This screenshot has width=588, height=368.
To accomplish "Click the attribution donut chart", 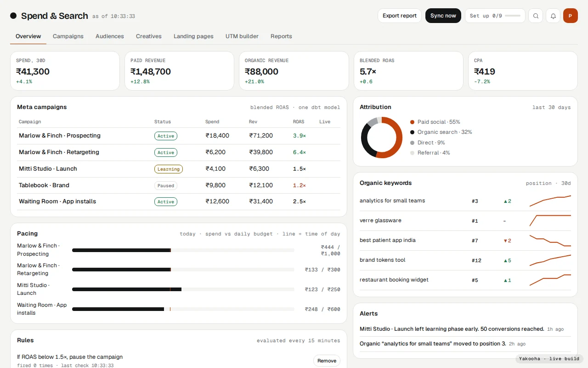I will click(x=382, y=138).
